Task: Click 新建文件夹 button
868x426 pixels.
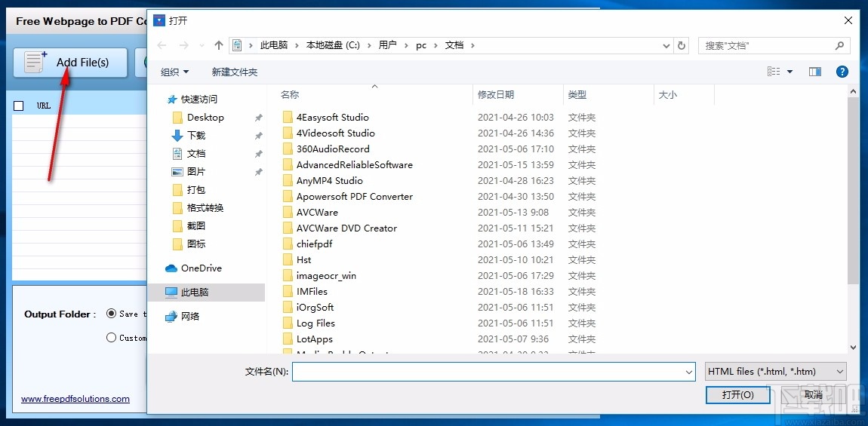Action: (235, 72)
